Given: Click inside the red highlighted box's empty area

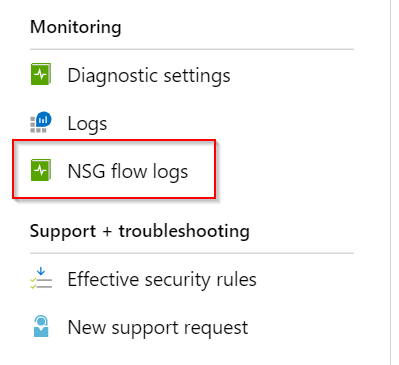Looking at the screenshot, I should click(201, 170).
